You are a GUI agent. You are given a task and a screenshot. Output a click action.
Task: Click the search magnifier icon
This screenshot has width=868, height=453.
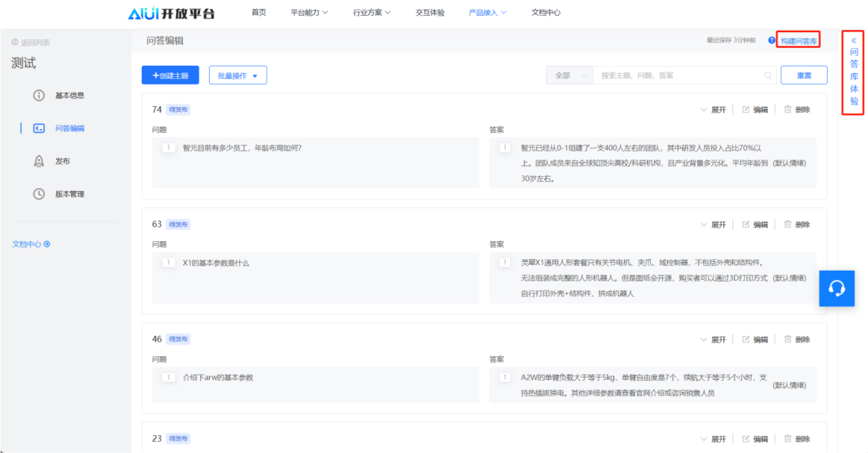click(x=768, y=75)
